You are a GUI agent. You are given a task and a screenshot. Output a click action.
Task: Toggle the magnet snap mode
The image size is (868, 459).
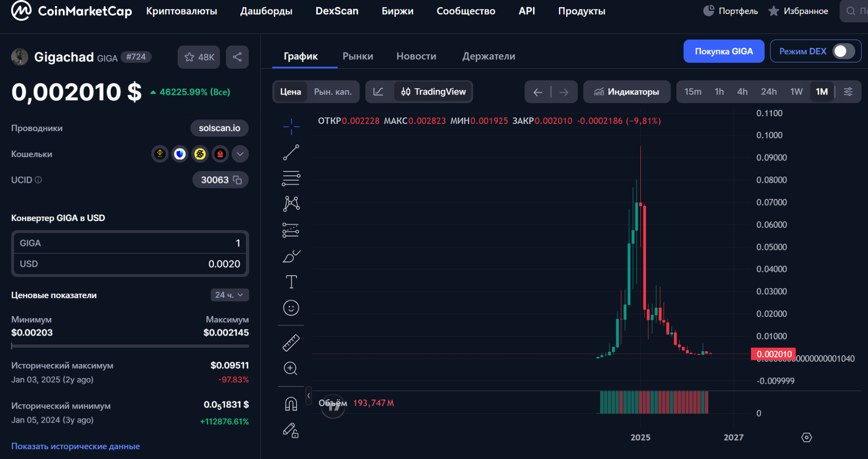click(x=291, y=404)
